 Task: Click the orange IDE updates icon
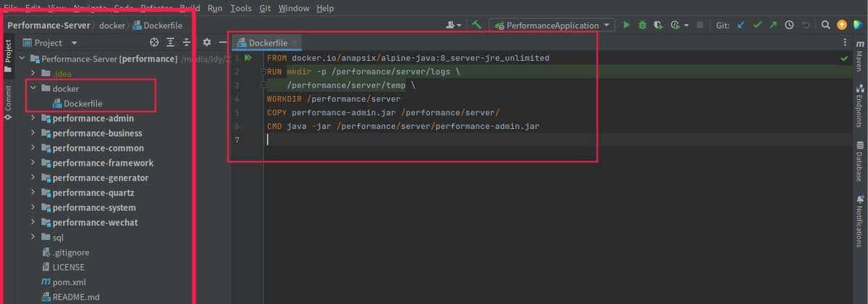coord(842,25)
